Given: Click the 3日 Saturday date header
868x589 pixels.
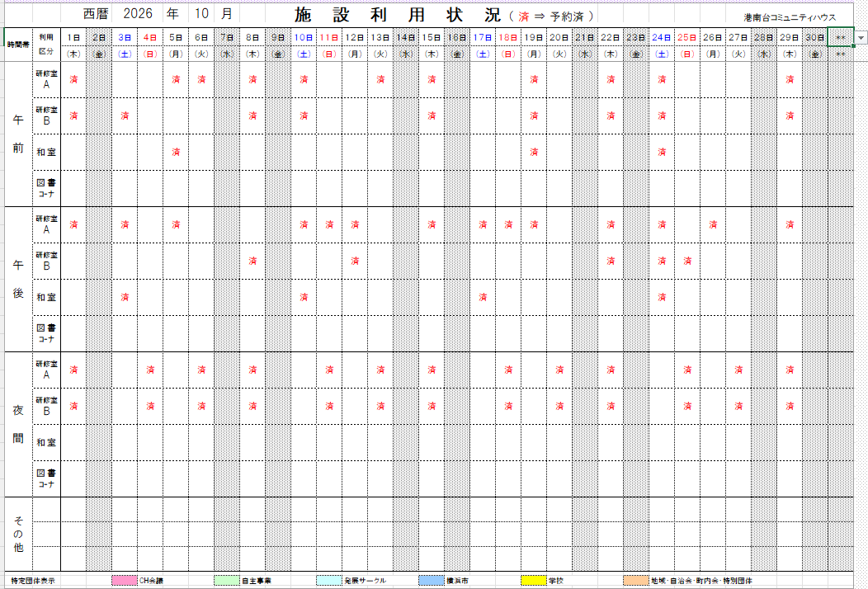Looking at the screenshot, I should click(x=125, y=37).
